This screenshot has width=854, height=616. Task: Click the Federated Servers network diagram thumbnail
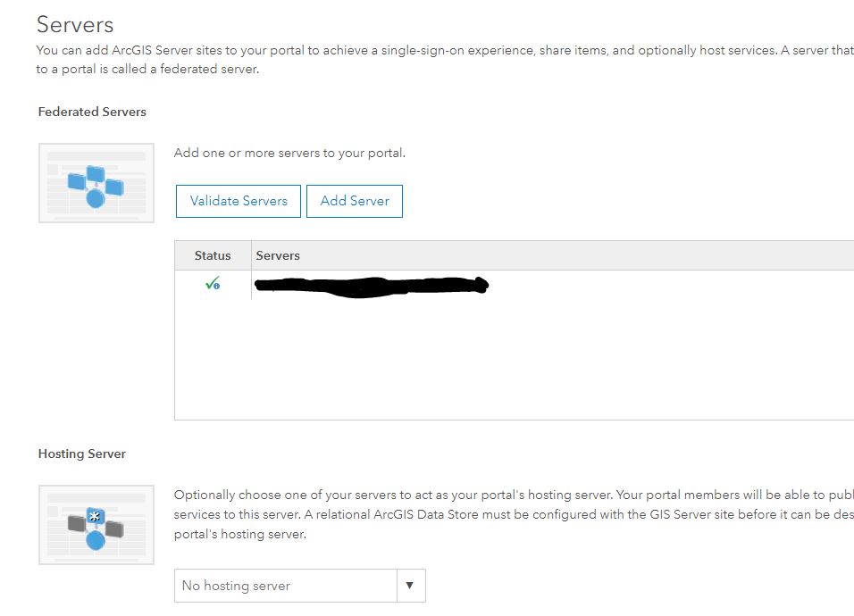click(96, 181)
